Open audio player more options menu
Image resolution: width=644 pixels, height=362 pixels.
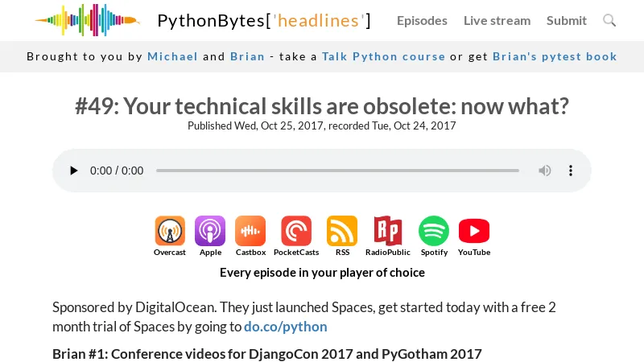[571, 171]
